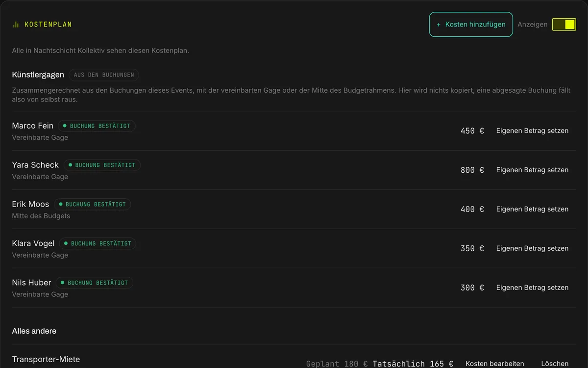Click Klara Vogel's Buchung bestätigt badge
Image resolution: width=588 pixels, height=368 pixels.
tap(98, 244)
